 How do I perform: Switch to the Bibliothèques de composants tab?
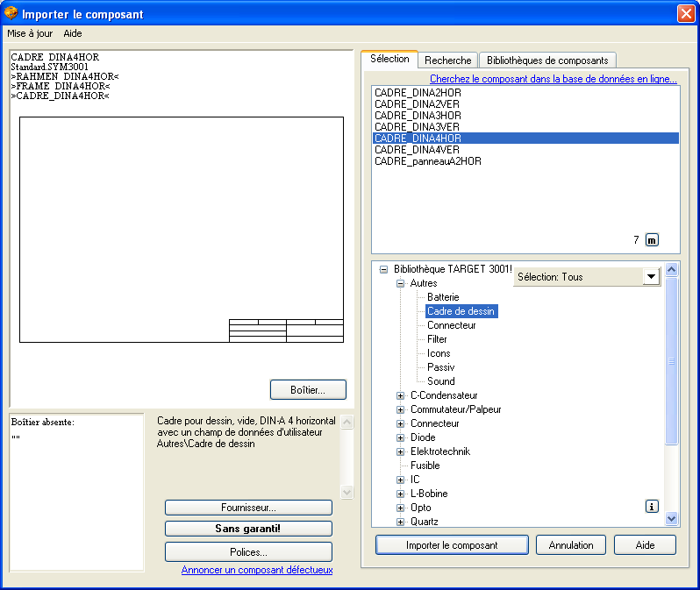547,60
